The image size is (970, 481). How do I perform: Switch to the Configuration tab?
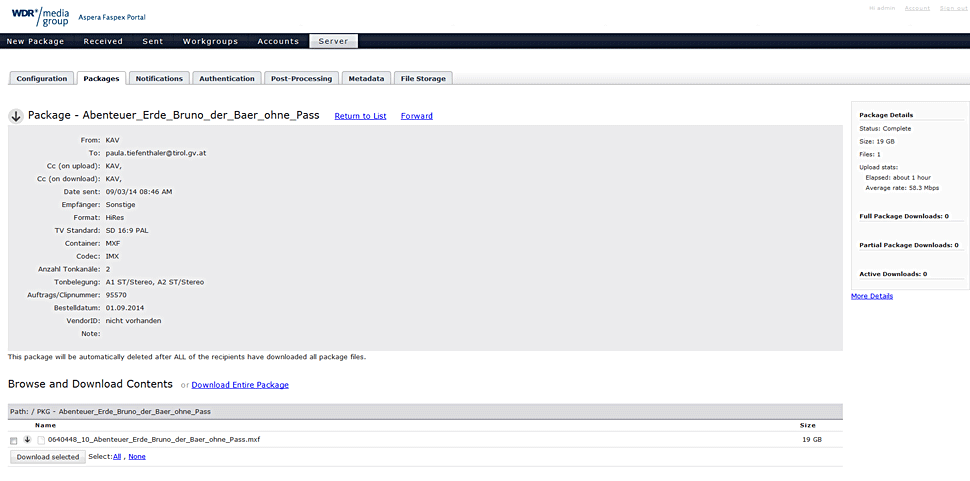[41, 78]
